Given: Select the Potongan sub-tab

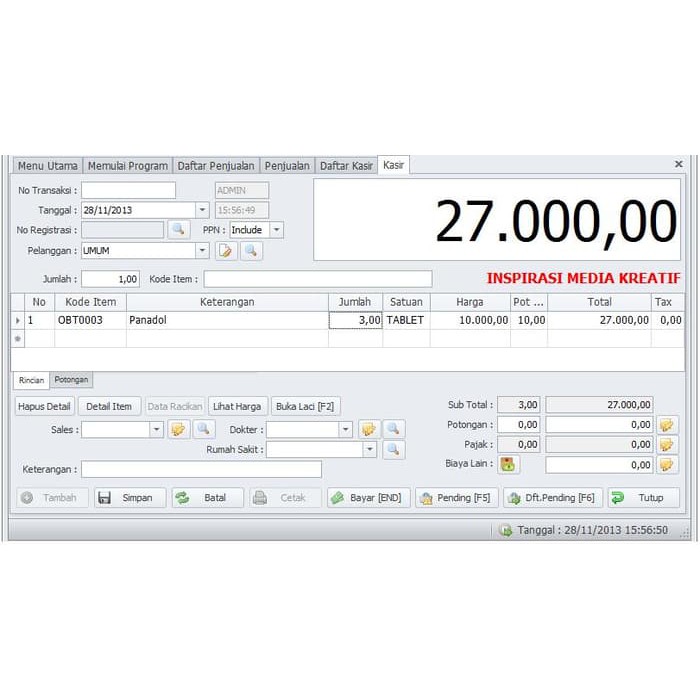Looking at the screenshot, I should [x=71, y=380].
